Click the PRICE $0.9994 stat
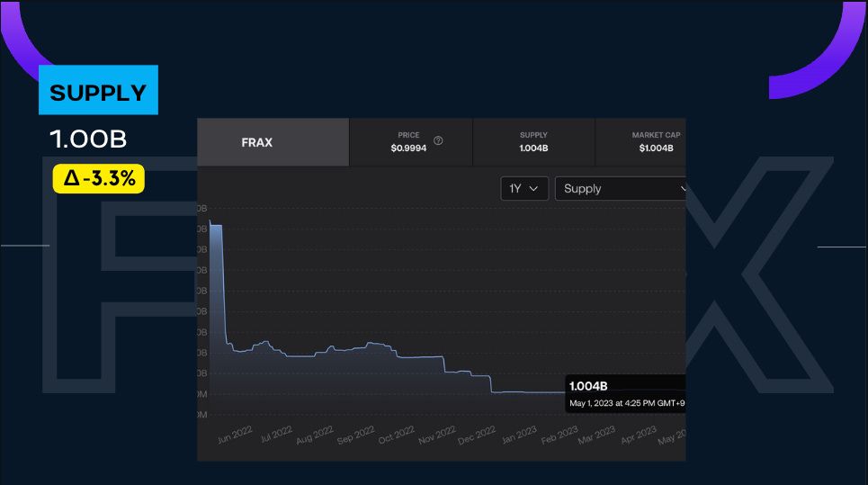The width and height of the screenshot is (868, 485). point(408,142)
